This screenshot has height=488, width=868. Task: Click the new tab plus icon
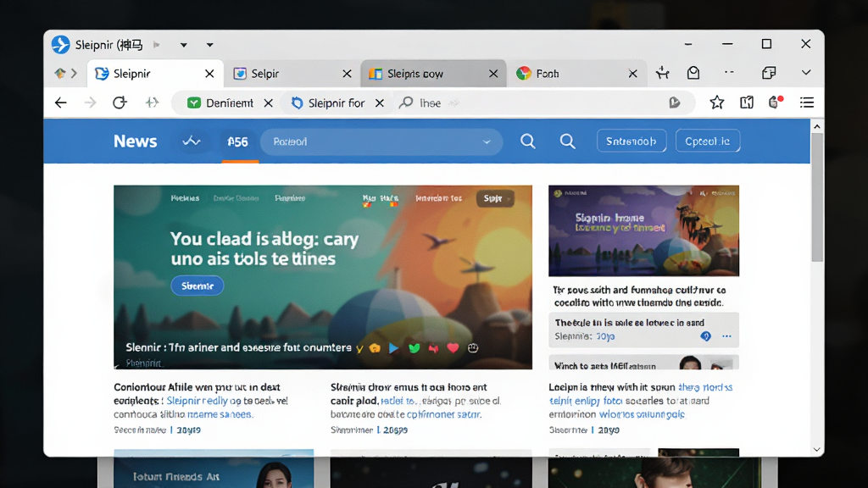coord(663,73)
